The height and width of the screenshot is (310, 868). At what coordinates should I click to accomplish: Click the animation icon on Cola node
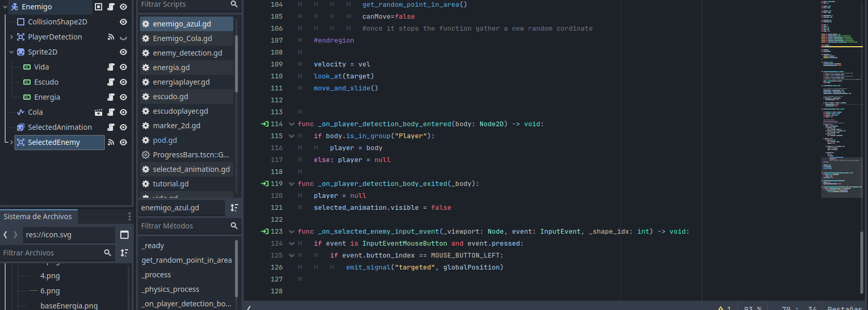coord(99,112)
